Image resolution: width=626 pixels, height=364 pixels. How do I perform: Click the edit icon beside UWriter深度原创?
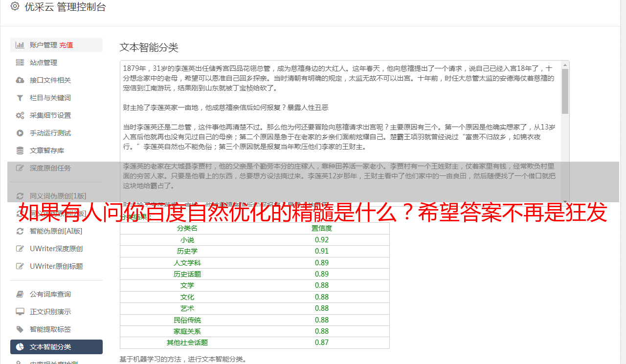coord(20,249)
